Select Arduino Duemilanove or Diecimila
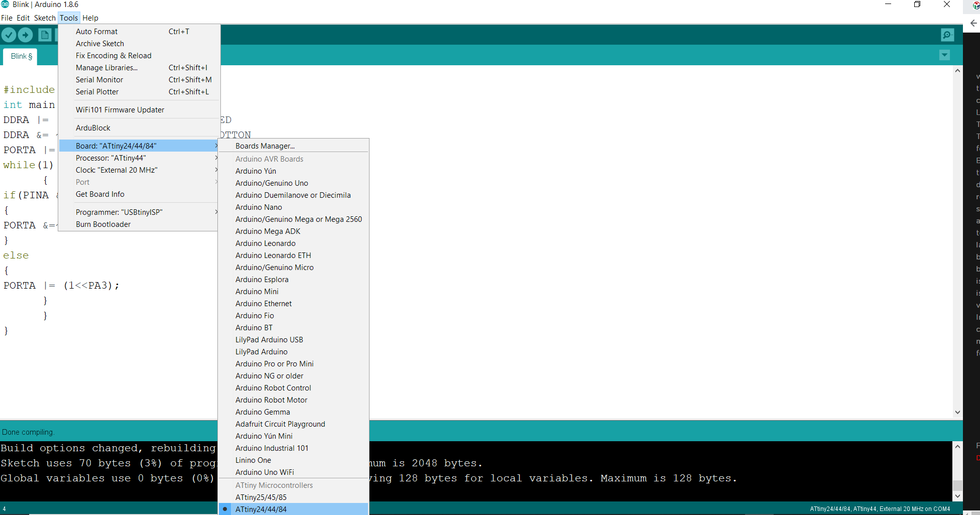The width and height of the screenshot is (980, 515). point(293,195)
